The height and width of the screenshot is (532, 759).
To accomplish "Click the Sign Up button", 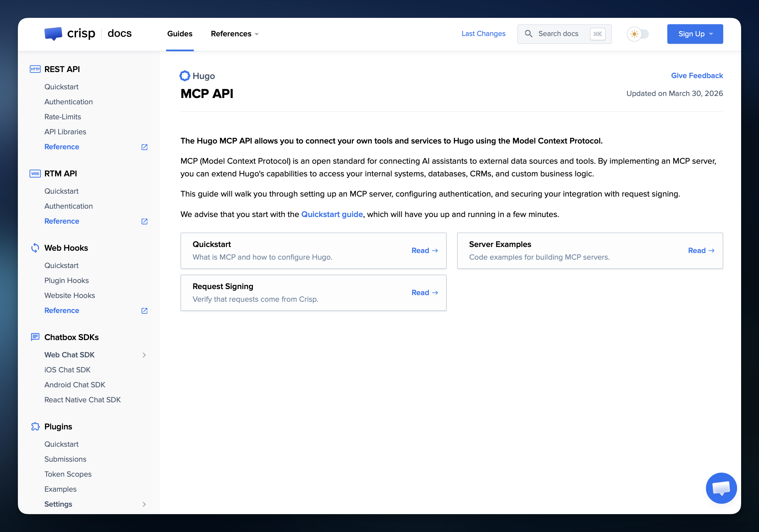I will click(x=695, y=34).
